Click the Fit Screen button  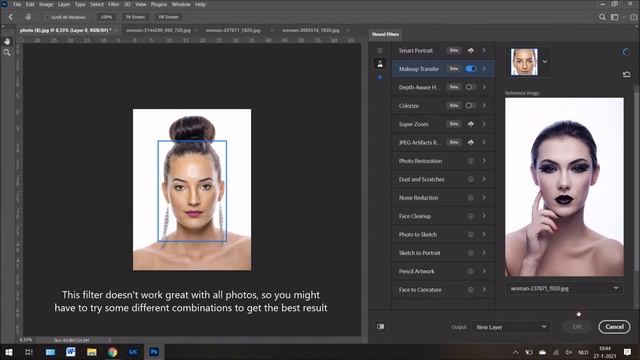point(136,17)
